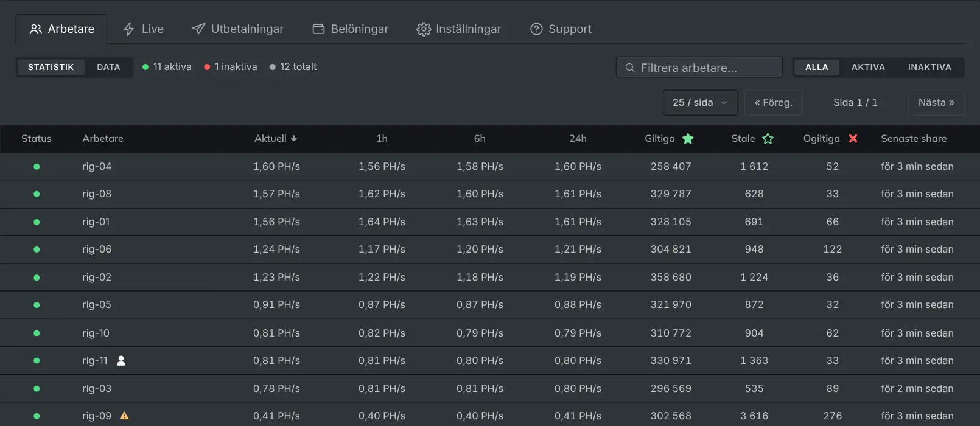Screen dimensions: 980x426
Task: Sort by the 24h column header
Action: (578, 139)
